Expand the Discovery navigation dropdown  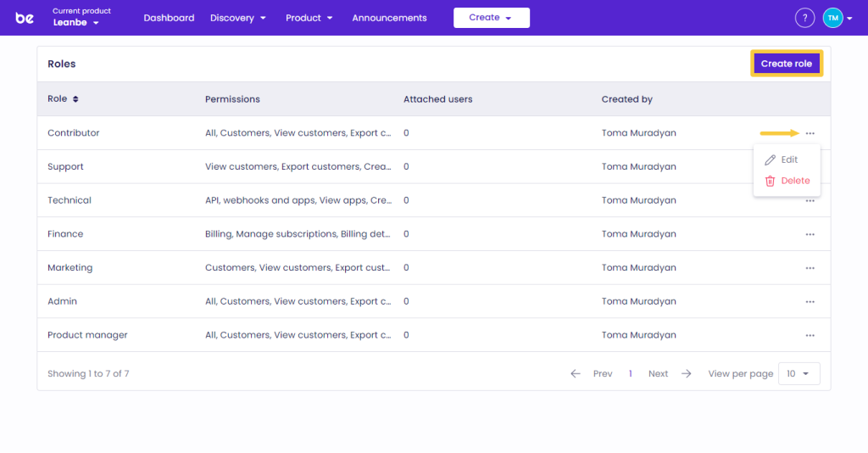click(238, 18)
